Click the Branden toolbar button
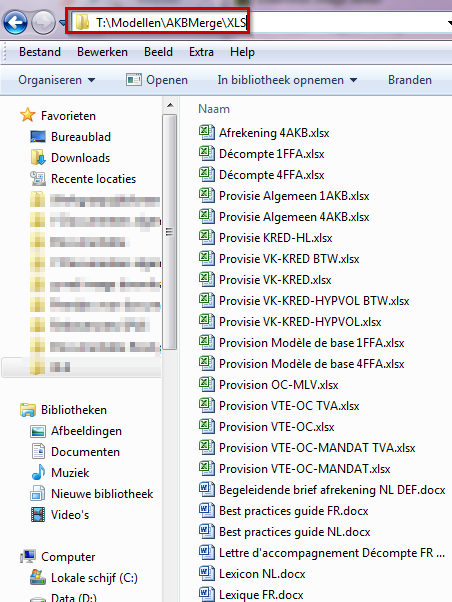The height and width of the screenshot is (602, 452). (410, 80)
